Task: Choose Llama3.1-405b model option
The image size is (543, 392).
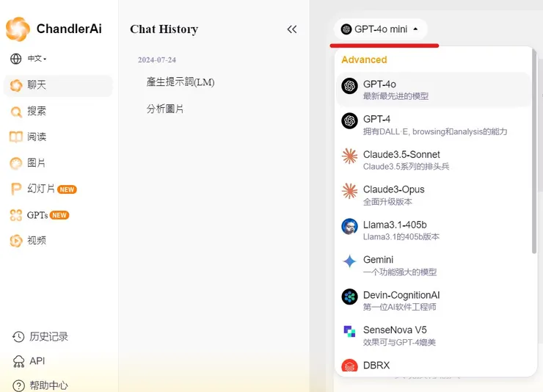Action: coord(433,231)
